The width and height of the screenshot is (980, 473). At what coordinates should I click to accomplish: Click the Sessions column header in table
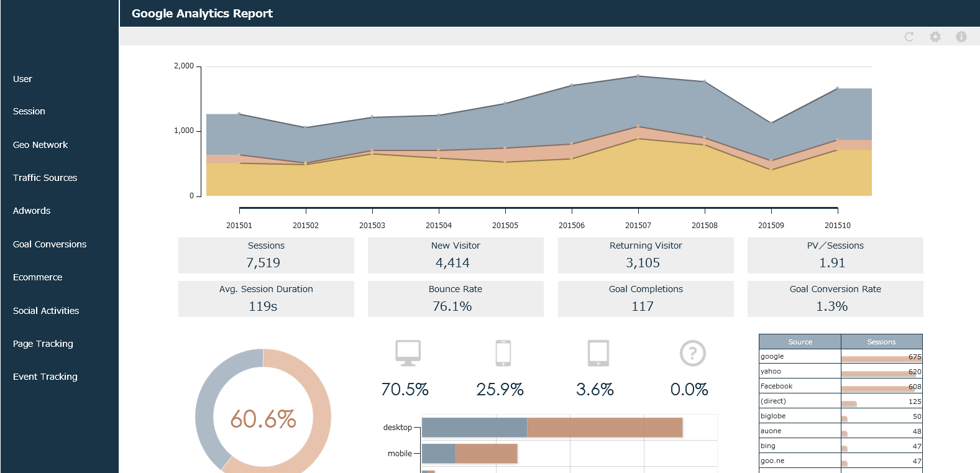(881, 342)
